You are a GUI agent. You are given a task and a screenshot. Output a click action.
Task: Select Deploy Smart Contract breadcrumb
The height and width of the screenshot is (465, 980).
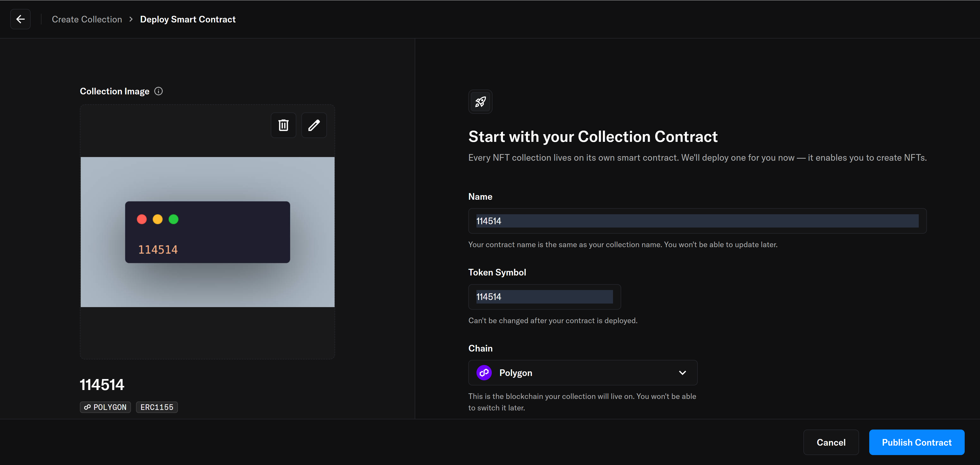pos(188,19)
